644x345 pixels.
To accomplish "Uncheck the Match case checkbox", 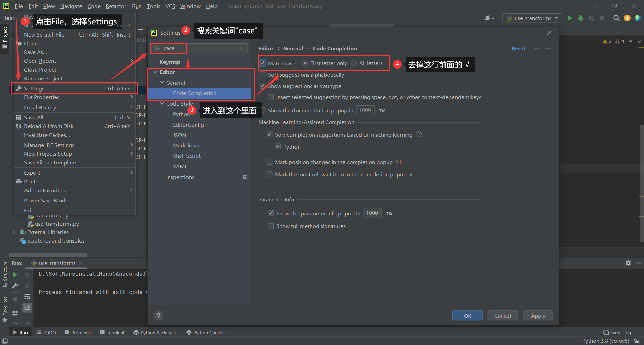I will tap(263, 63).
